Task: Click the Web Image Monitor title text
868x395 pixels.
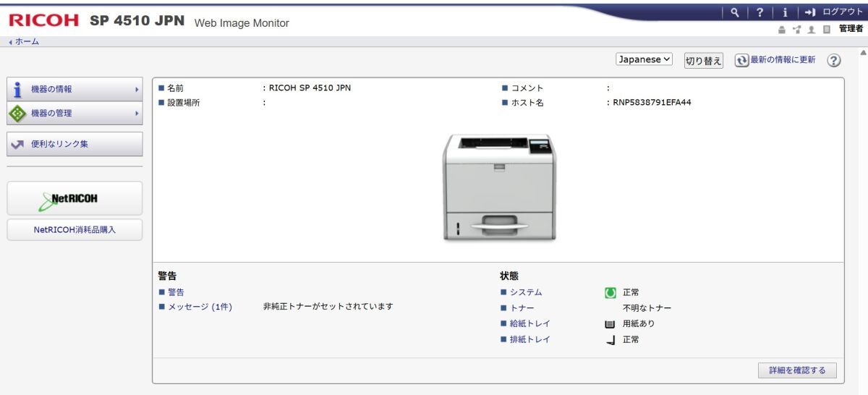Action: point(242,23)
